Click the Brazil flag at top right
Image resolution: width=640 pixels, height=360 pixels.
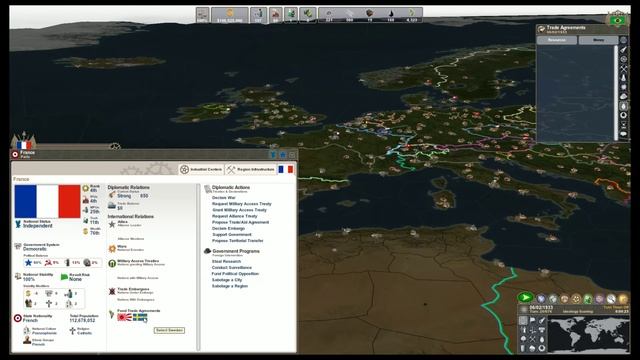(x=618, y=20)
